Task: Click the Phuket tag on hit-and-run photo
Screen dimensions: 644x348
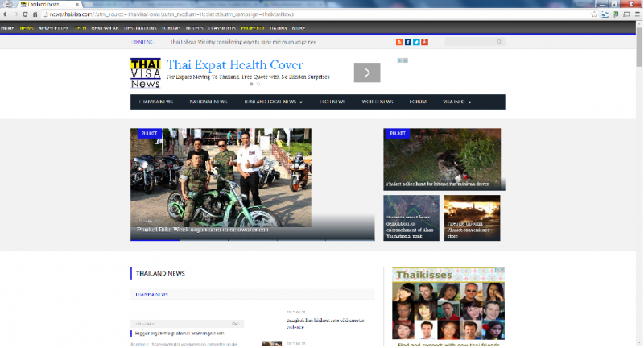Action: tap(398, 133)
